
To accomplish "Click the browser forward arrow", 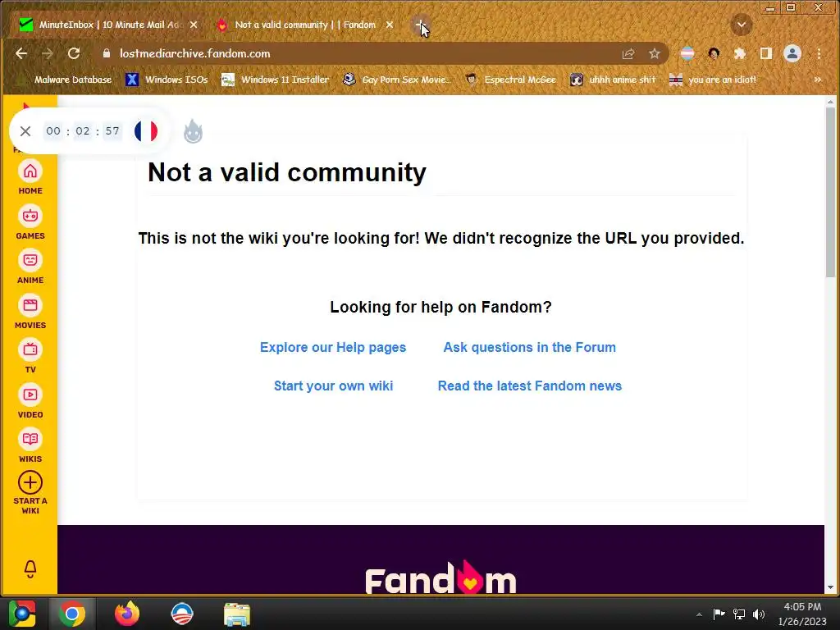I will click(x=47, y=53).
